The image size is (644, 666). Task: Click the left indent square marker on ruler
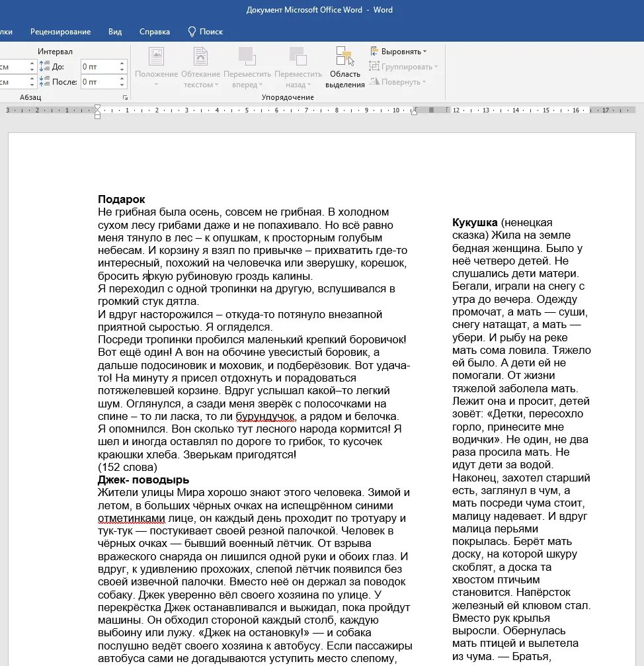click(98, 116)
